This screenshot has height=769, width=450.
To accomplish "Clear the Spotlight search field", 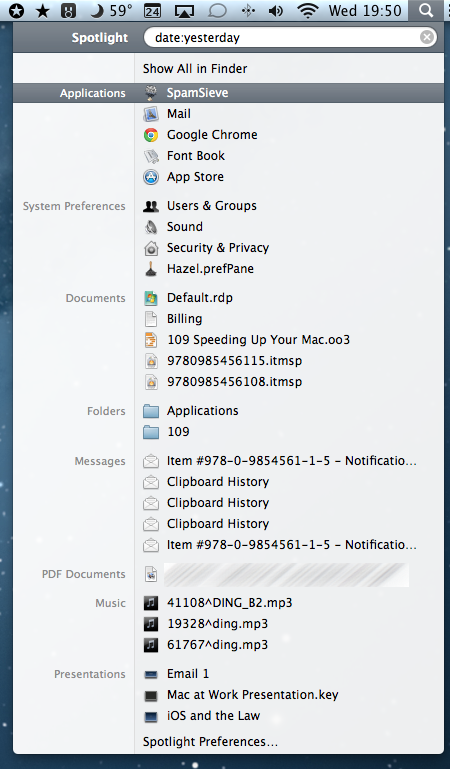I will tap(427, 37).
